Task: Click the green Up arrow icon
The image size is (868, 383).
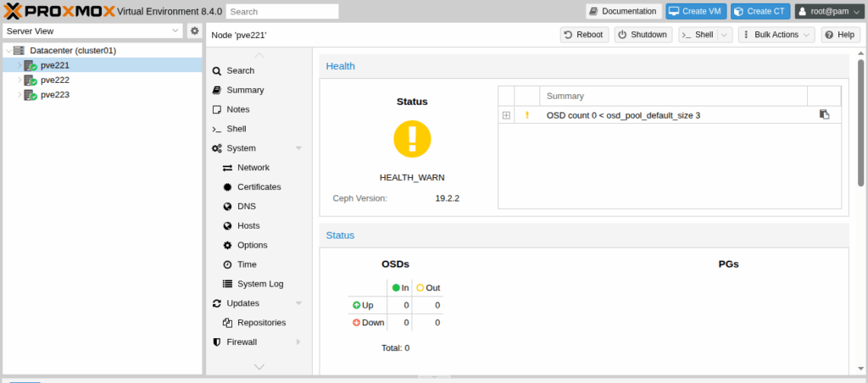Action: tap(357, 305)
